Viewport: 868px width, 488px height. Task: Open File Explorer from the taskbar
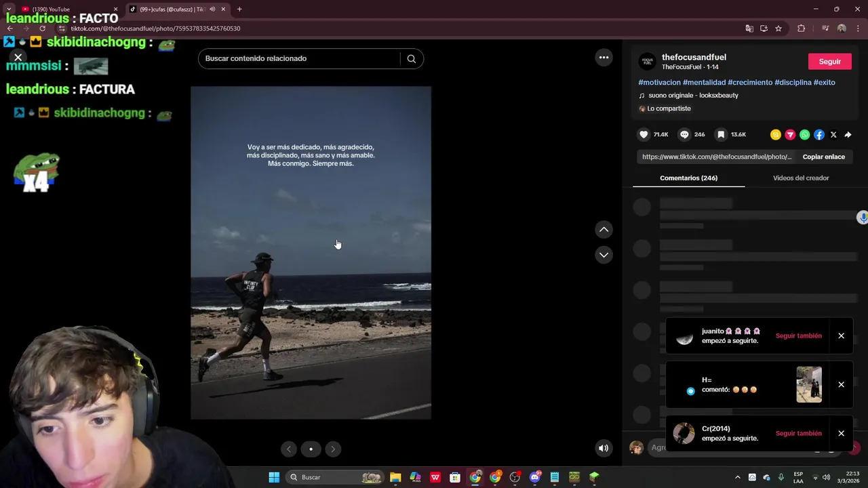(395, 477)
